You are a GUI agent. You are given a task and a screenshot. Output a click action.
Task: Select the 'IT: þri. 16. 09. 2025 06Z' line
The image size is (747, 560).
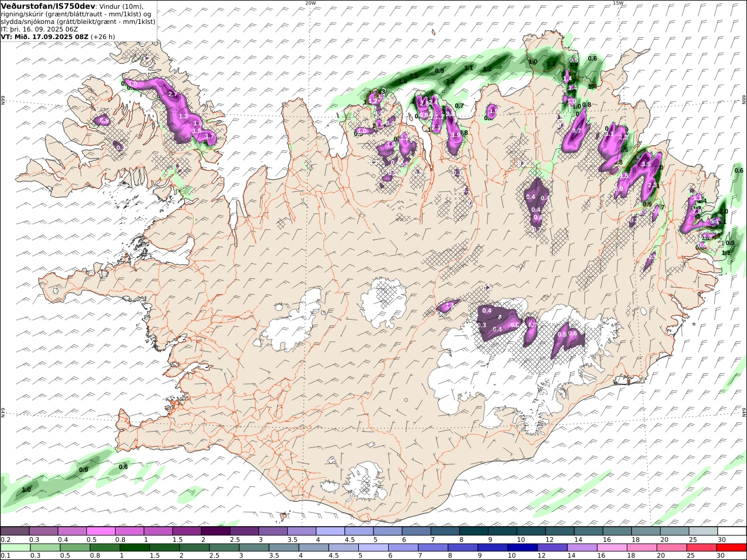point(39,29)
